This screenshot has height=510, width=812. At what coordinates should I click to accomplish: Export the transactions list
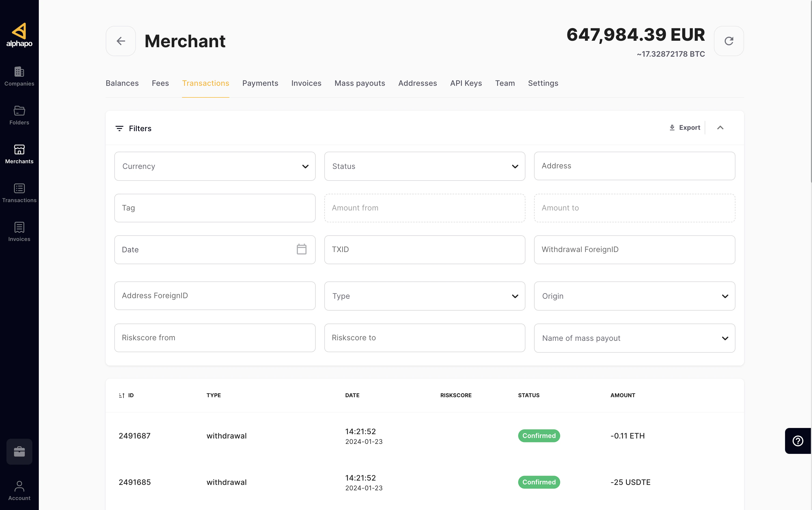coord(685,127)
